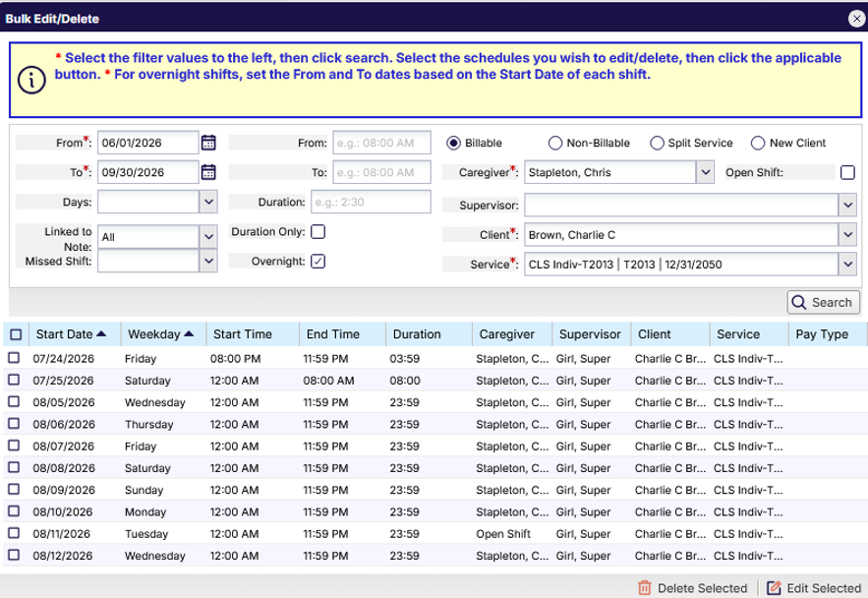Image resolution: width=868 pixels, height=598 pixels.
Task: Click the trash icon for Delete Selected
Action: 644,587
